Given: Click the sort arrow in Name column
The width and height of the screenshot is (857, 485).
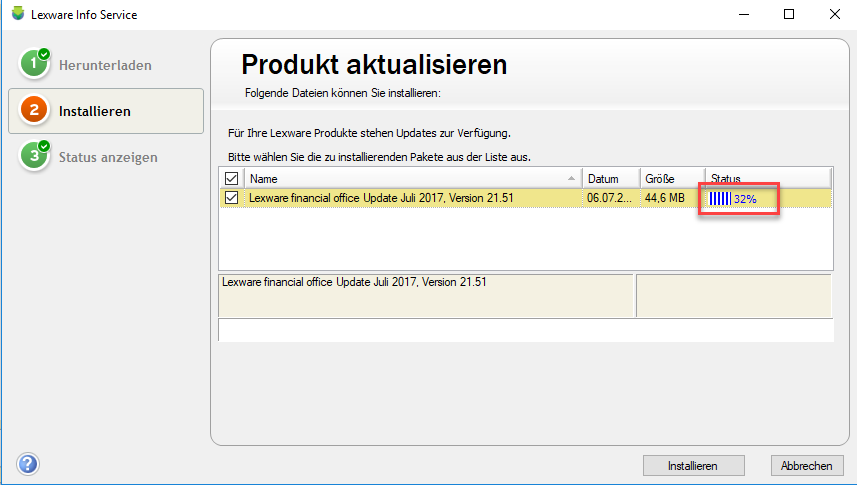Looking at the screenshot, I should (x=572, y=179).
